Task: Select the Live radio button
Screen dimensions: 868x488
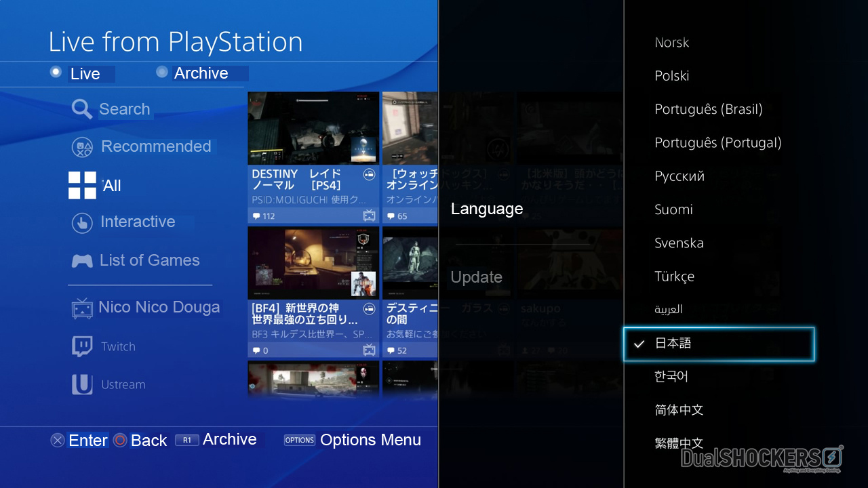Action: click(56, 72)
